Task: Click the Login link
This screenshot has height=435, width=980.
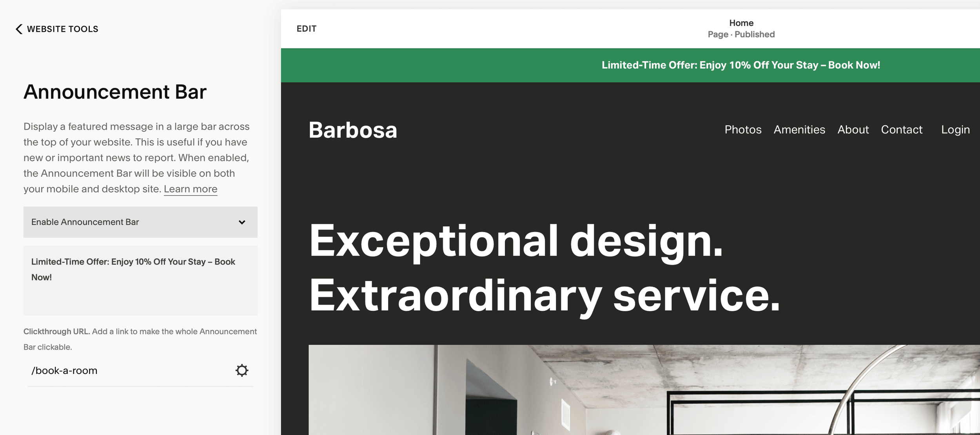Action: point(955,130)
